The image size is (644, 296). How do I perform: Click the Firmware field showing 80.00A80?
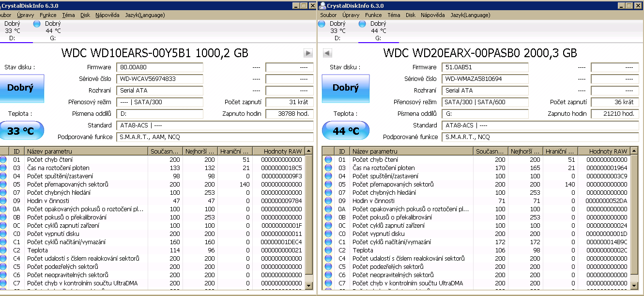[x=160, y=67]
